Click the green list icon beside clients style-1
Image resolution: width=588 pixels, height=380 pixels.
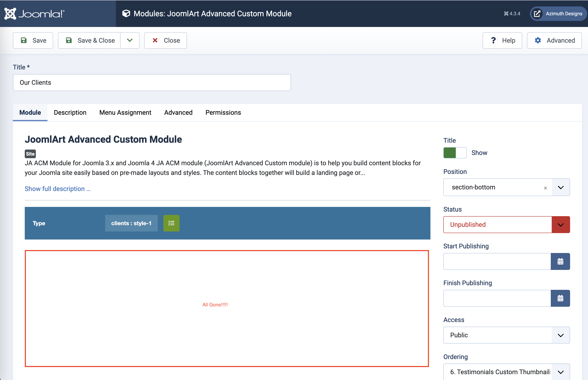(x=171, y=223)
